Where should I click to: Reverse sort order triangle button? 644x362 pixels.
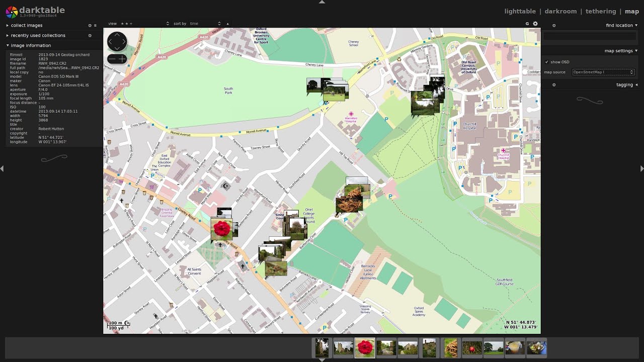227,24
